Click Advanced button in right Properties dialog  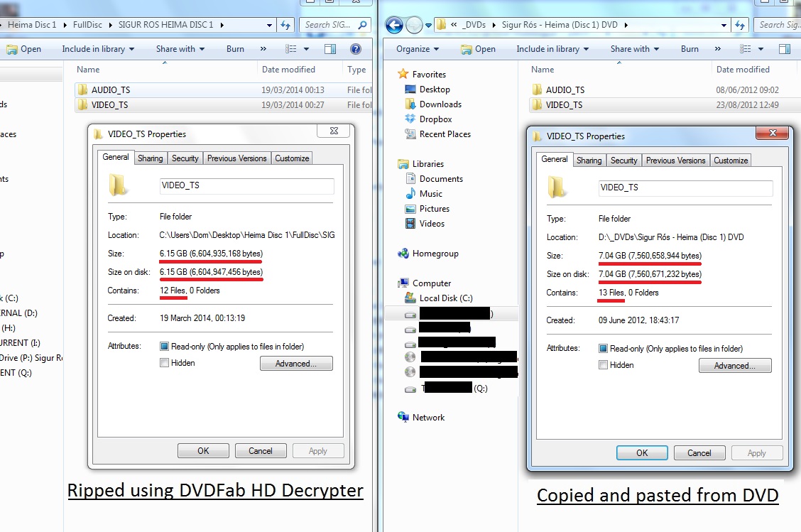tap(735, 365)
